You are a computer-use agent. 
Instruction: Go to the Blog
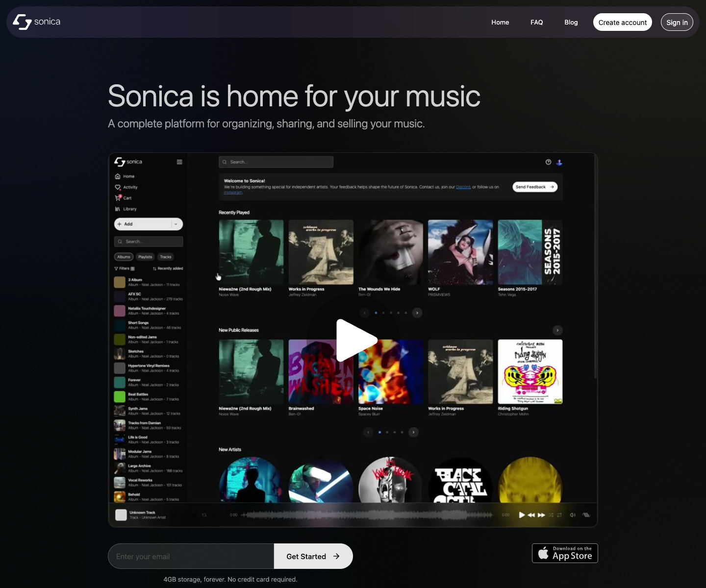tap(571, 23)
